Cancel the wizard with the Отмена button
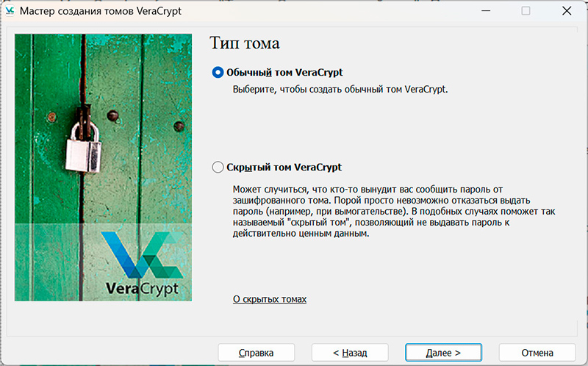The width and height of the screenshot is (588, 366). point(537,353)
